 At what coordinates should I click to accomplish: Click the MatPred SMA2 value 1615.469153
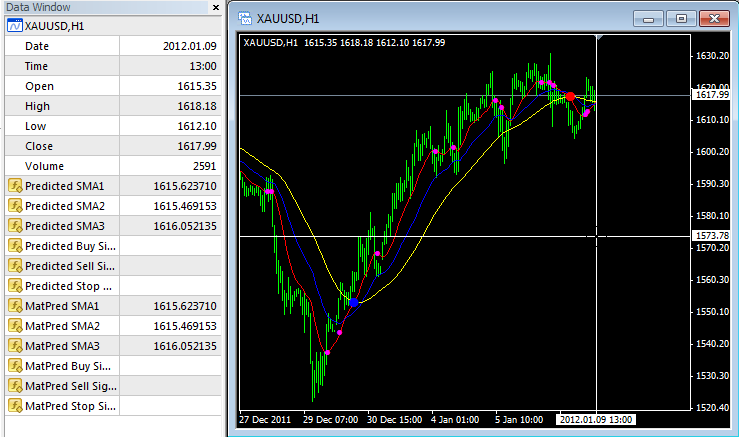pyautogui.click(x=185, y=326)
